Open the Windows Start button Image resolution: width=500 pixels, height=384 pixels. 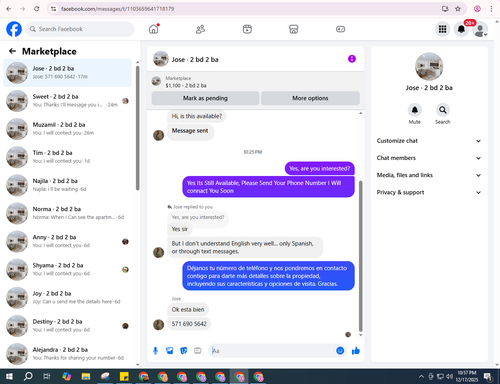(x=9, y=377)
